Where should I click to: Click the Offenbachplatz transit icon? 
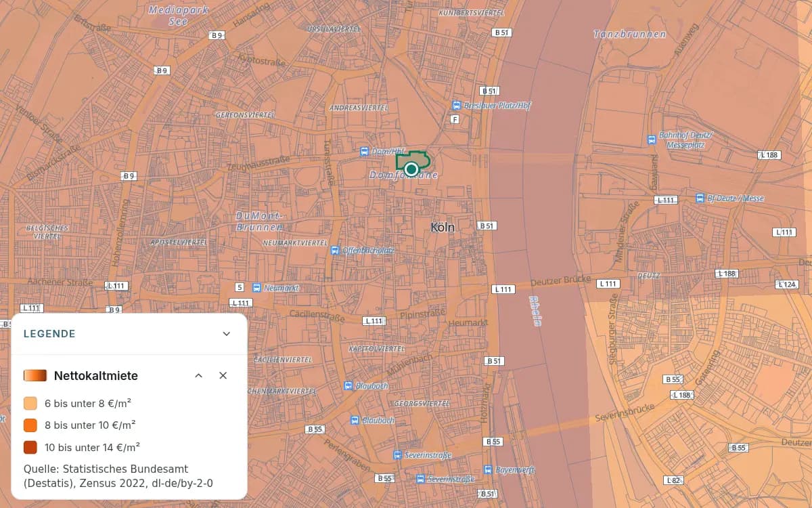335,251
